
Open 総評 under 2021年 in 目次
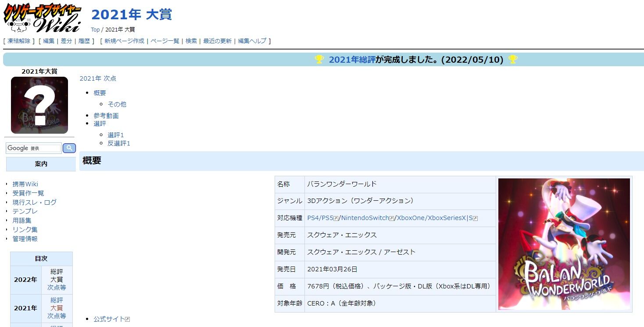[x=57, y=300]
